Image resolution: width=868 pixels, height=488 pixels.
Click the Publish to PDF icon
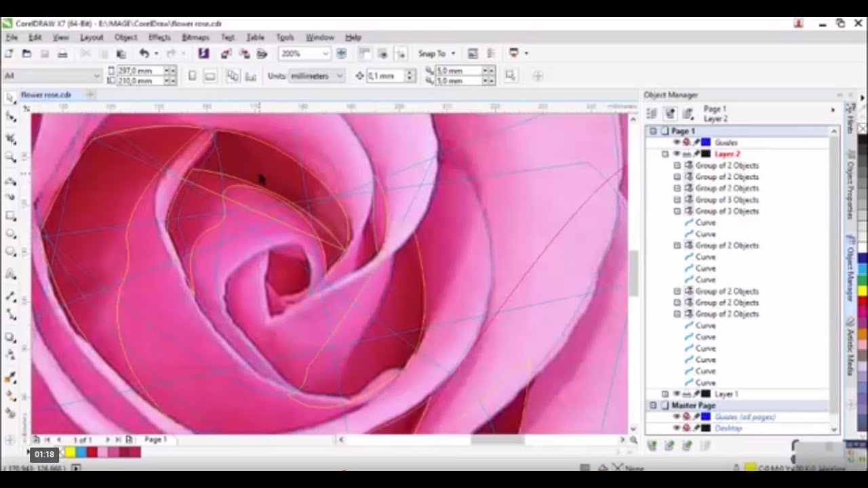coord(262,54)
